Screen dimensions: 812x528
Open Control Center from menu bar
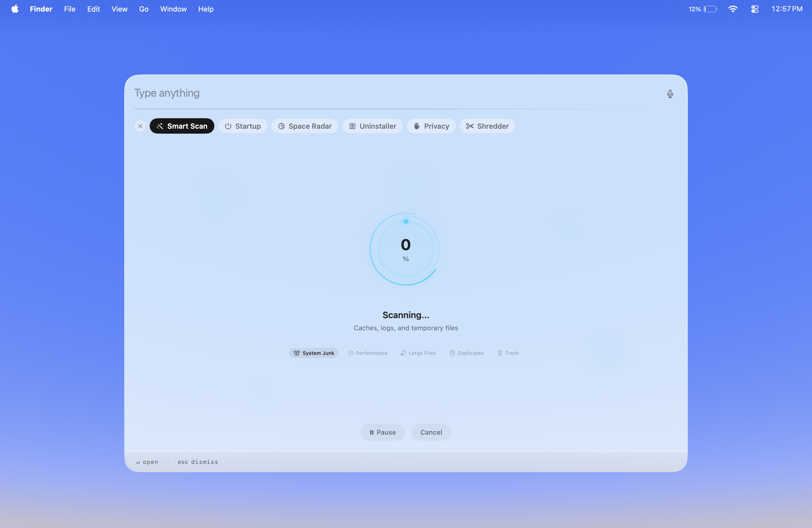(755, 9)
